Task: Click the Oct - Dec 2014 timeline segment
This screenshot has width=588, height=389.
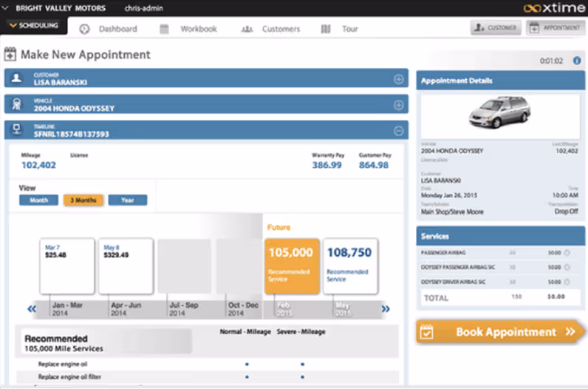Action: click(x=243, y=309)
